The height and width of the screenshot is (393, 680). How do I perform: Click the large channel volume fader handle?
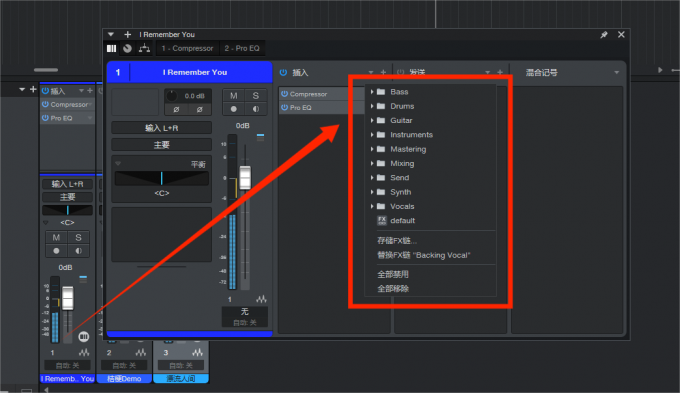coord(245,177)
